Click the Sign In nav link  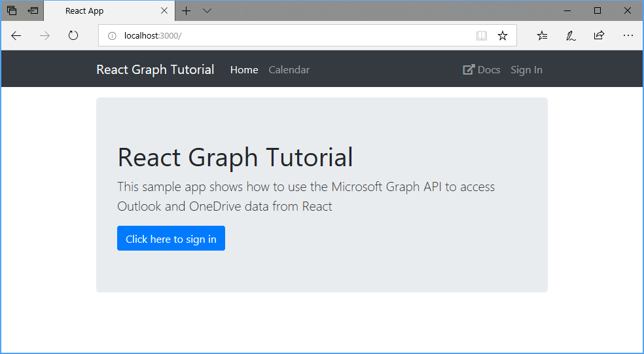[x=527, y=70]
